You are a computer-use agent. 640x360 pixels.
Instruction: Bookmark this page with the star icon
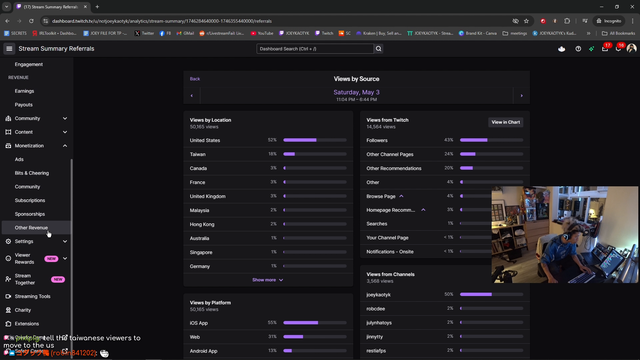[x=527, y=21]
